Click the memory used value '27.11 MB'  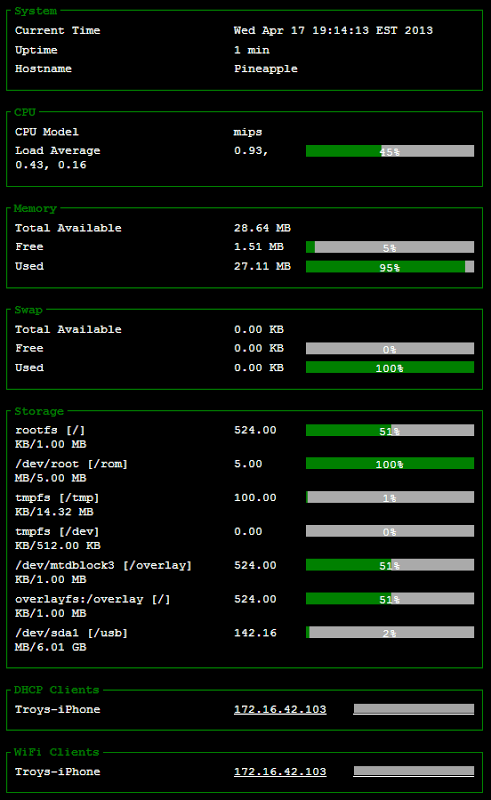coord(262,266)
